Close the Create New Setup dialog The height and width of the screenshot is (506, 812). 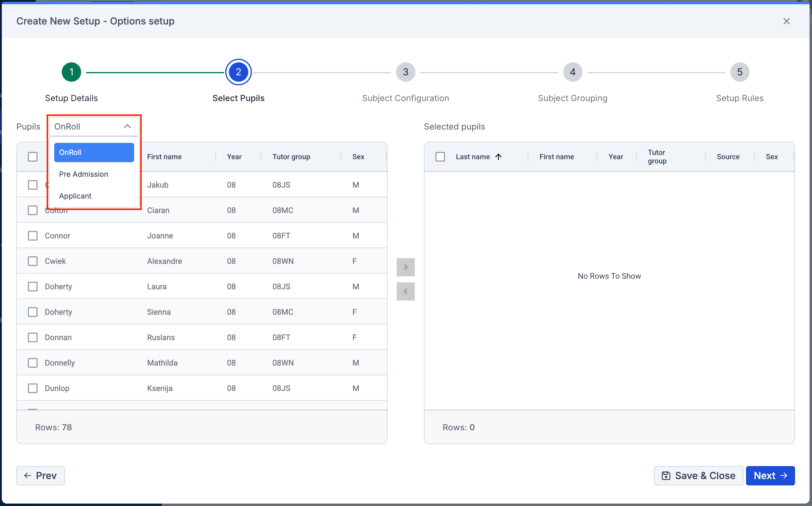(x=786, y=21)
